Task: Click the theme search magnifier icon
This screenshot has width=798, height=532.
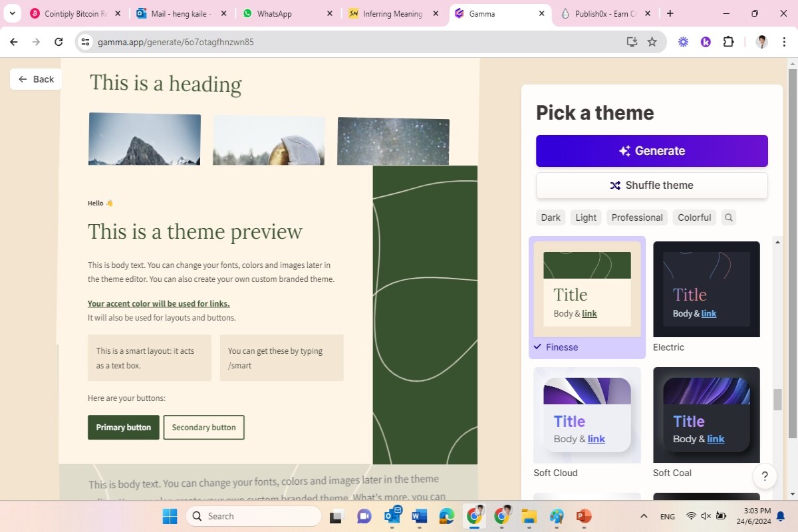Action: point(729,217)
